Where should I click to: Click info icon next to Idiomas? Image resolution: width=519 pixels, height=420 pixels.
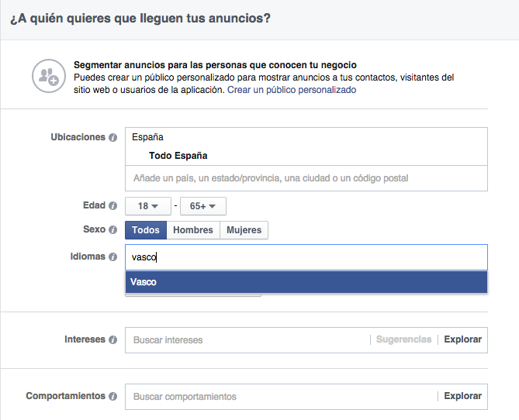click(113, 256)
